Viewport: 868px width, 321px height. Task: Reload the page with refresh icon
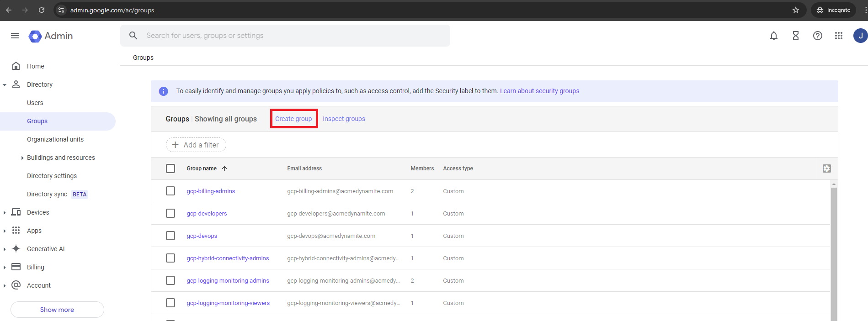[x=42, y=10]
